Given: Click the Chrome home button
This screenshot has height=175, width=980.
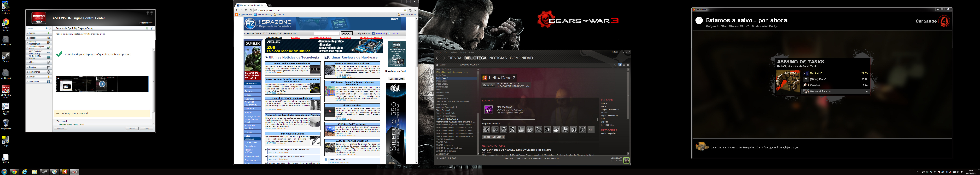Looking at the screenshot, I should [251, 10].
